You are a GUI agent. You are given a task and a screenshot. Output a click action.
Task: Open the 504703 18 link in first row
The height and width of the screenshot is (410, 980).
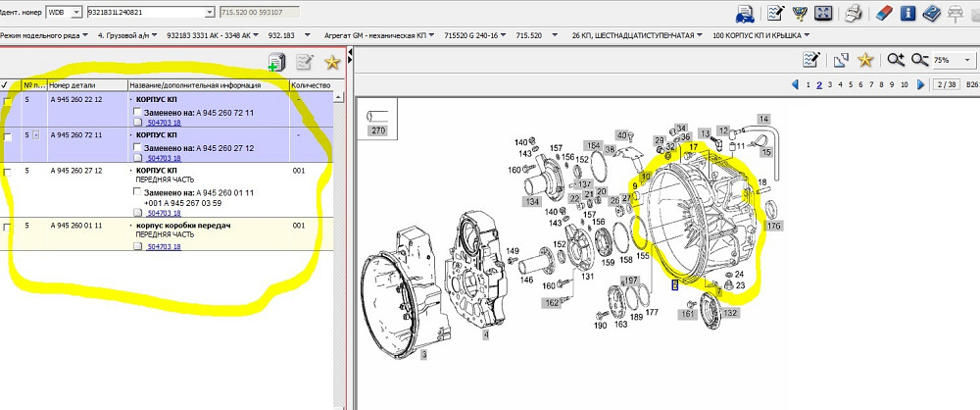coord(163,123)
